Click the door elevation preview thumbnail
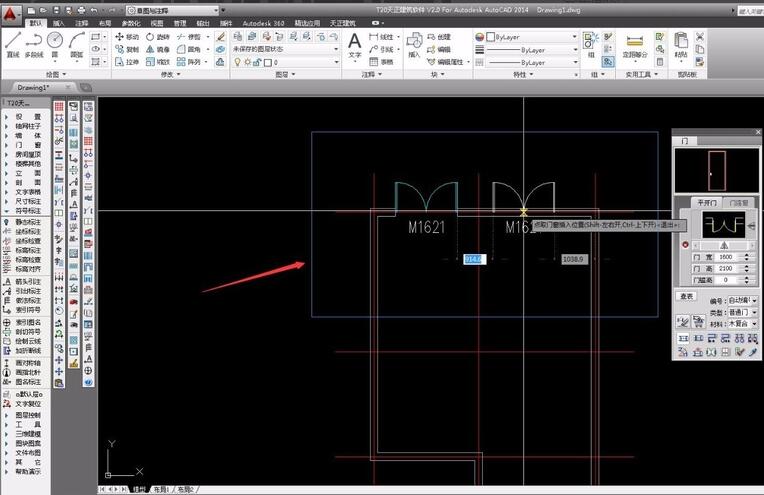The height and width of the screenshot is (495, 764). tap(716, 170)
